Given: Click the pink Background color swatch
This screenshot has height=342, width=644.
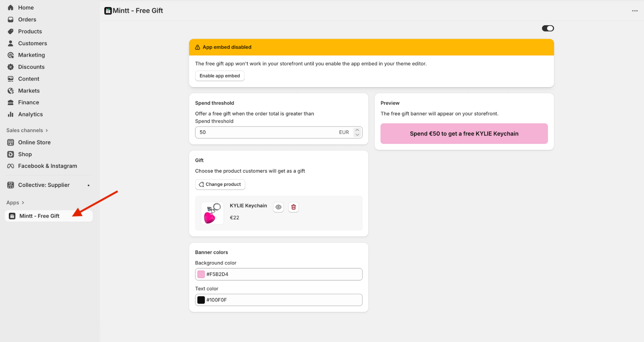Looking at the screenshot, I should point(201,274).
